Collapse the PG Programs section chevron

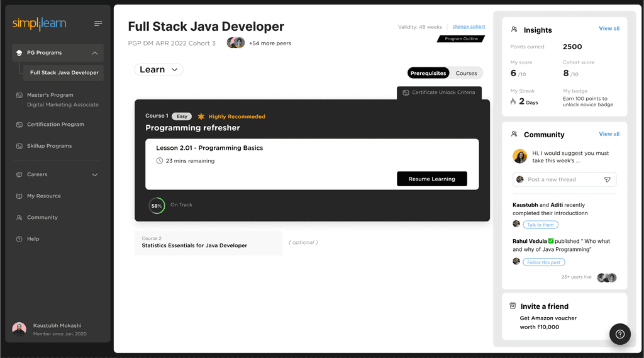point(95,53)
